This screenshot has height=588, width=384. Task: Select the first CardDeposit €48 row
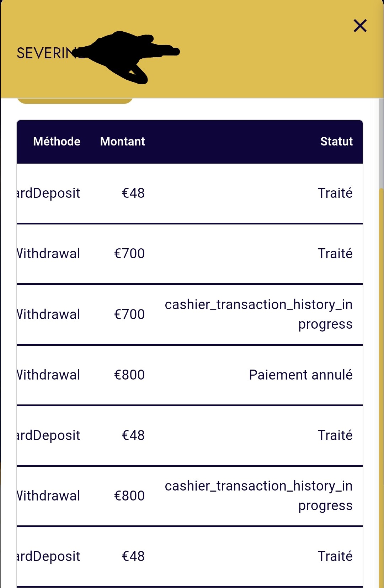coord(190,194)
